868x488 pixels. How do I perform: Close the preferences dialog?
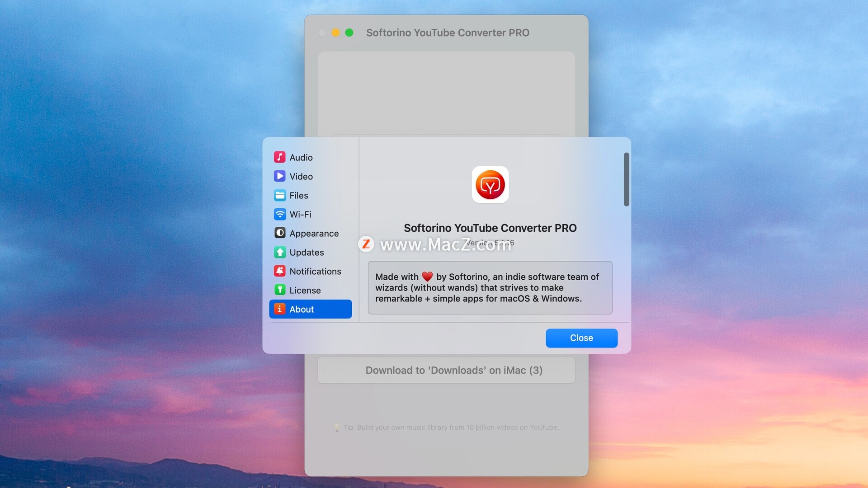[581, 338]
